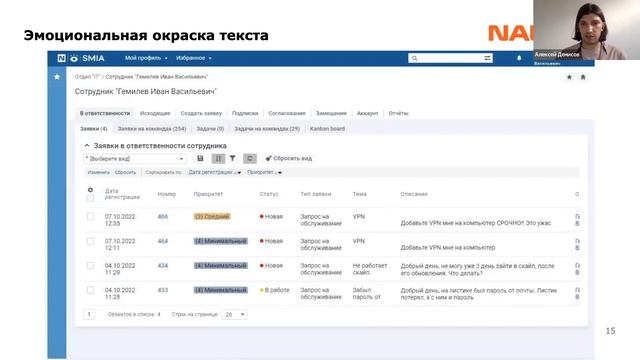The height and width of the screenshot is (360, 640).
Task: Click the home icon near top right
Action: coord(583,77)
